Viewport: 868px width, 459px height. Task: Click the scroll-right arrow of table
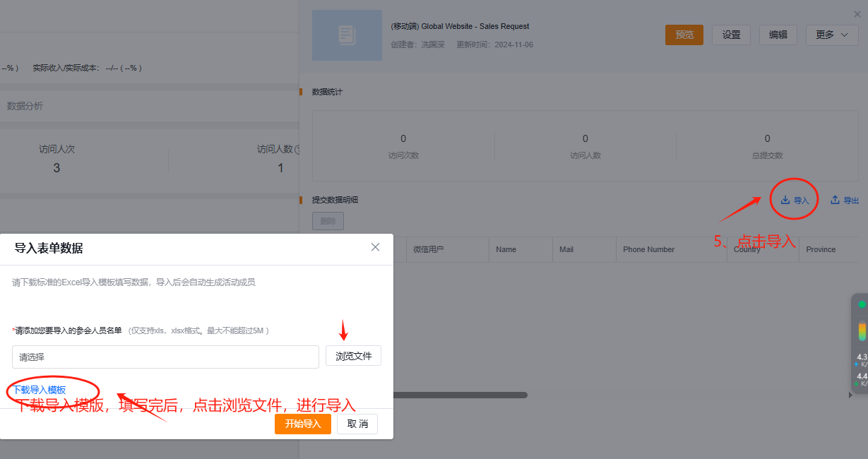[x=850, y=395]
